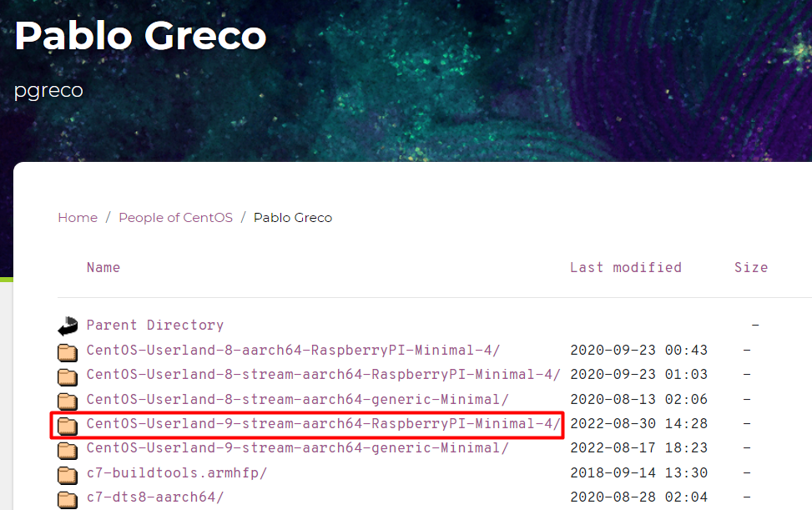812x510 pixels.
Task: Click the date 2022-08-17 18:23
Action: click(638, 448)
